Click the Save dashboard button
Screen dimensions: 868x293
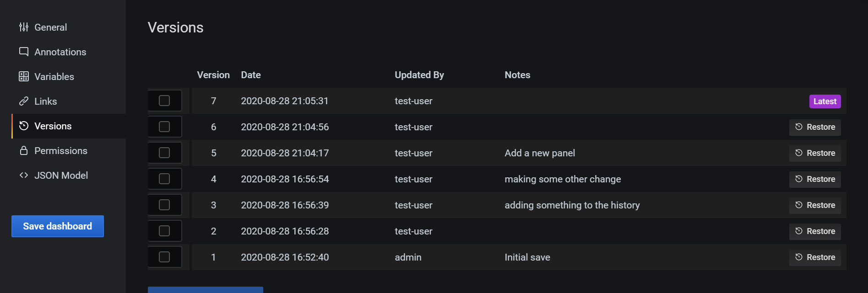point(57,226)
